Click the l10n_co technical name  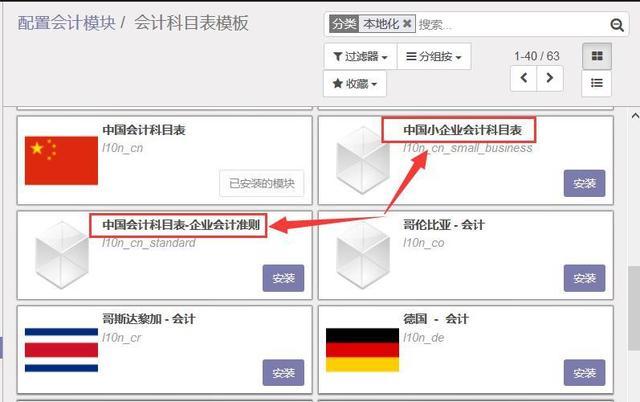(423, 243)
